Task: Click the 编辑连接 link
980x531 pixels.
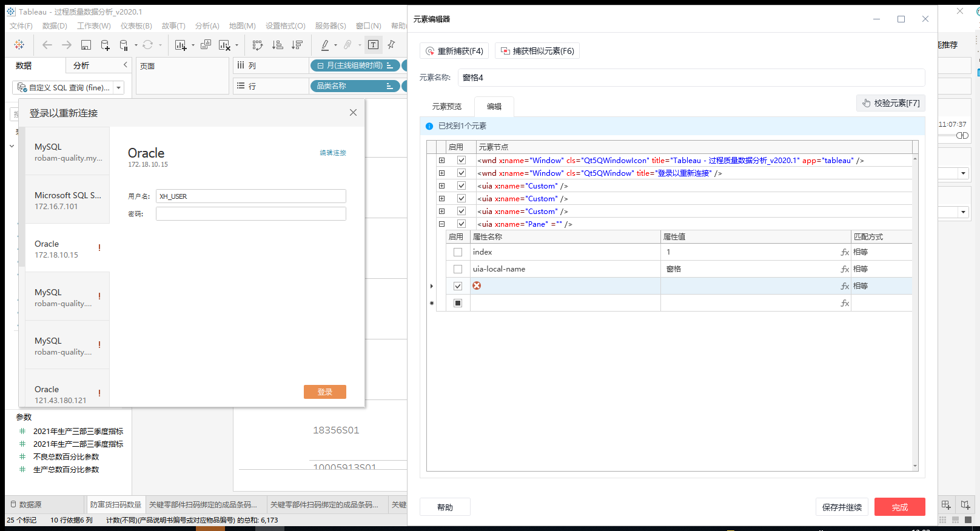Action: click(333, 153)
